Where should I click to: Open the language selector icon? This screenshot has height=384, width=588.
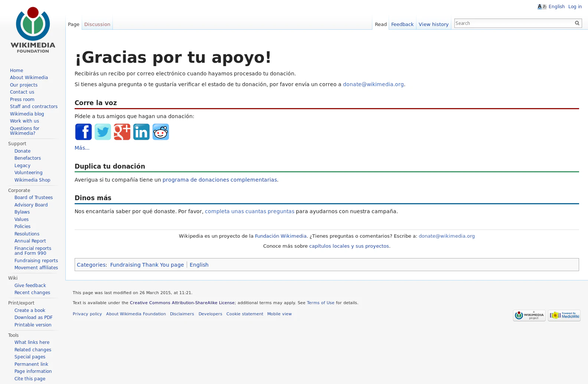(x=542, y=7)
